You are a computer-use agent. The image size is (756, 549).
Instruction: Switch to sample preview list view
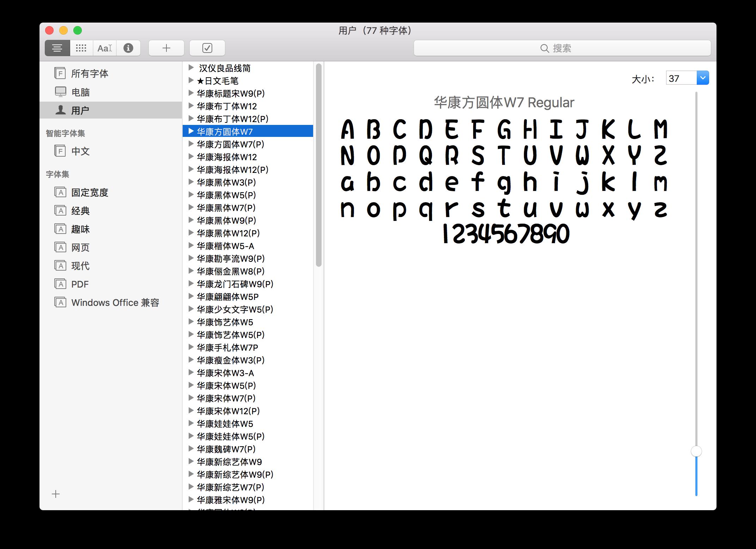coord(57,48)
